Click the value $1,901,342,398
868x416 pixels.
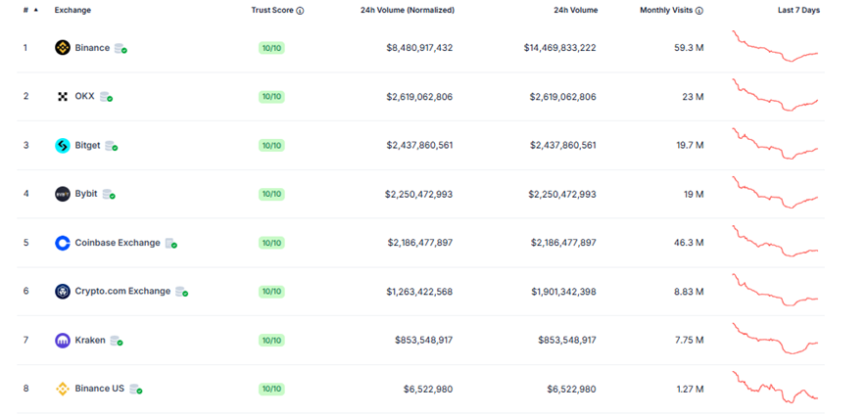pyautogui.click(x=563, y=292)
